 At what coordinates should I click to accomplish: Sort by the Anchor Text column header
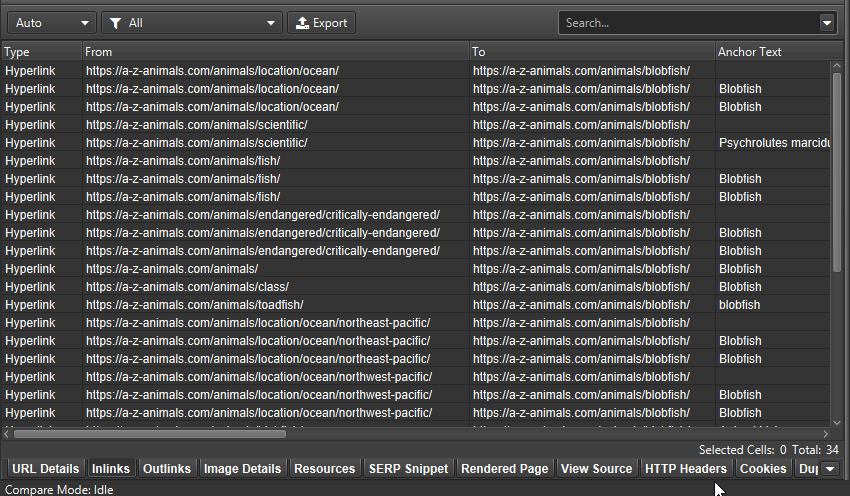click(x=770, y=51)
